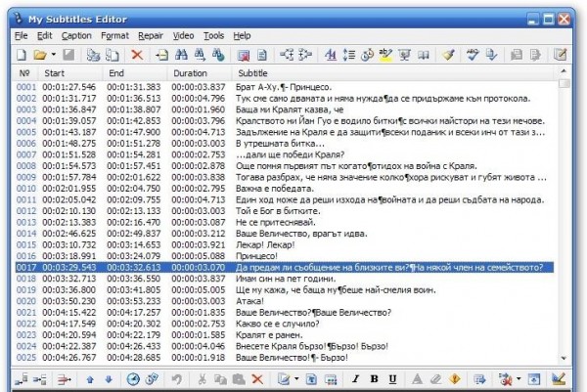Screen dimensions: 587x392
Task: Click the Find and replace icon
Action: click(218, 55)
